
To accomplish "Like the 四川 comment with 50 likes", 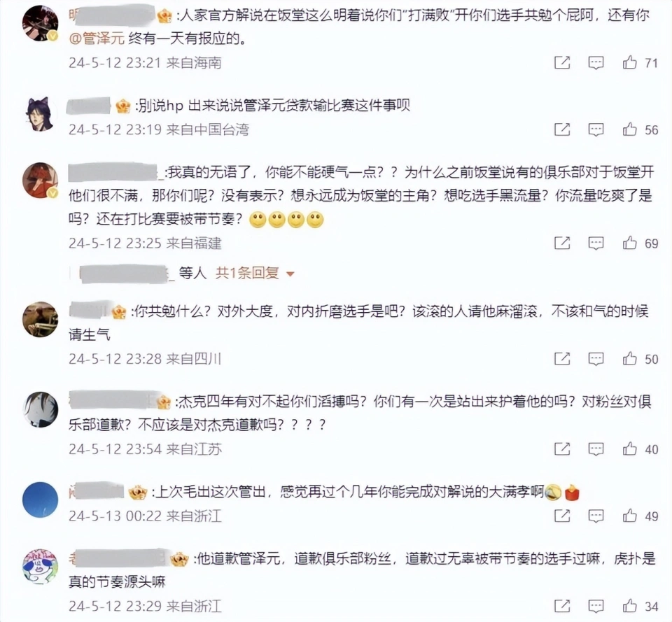I will 629,358.
